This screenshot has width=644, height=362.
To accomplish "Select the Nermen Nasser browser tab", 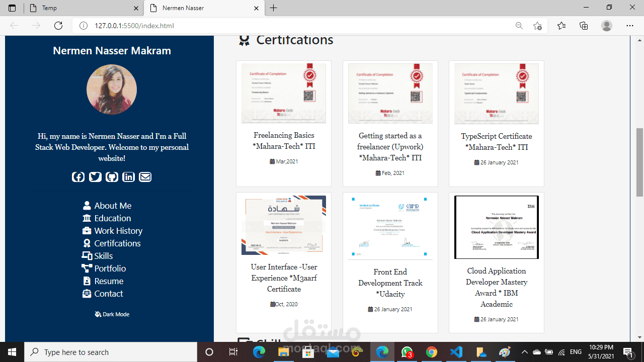I will point(204,8).
